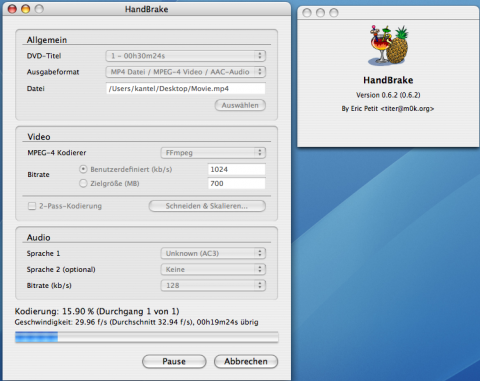
Task: Click the Schneiden & Skalieren button
Action: coord(207,206)
